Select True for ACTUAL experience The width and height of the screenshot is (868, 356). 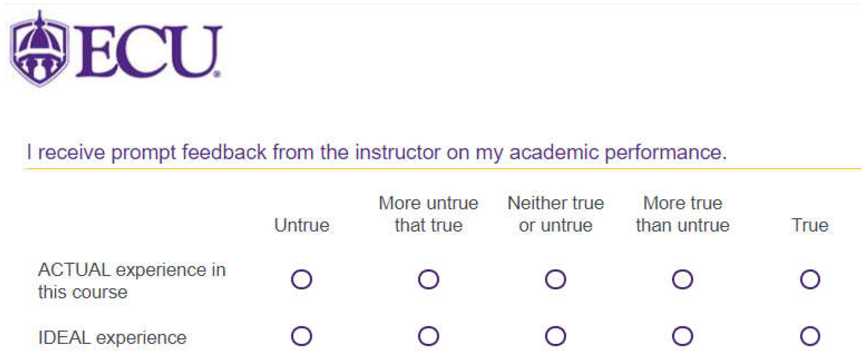click(810, 279)
